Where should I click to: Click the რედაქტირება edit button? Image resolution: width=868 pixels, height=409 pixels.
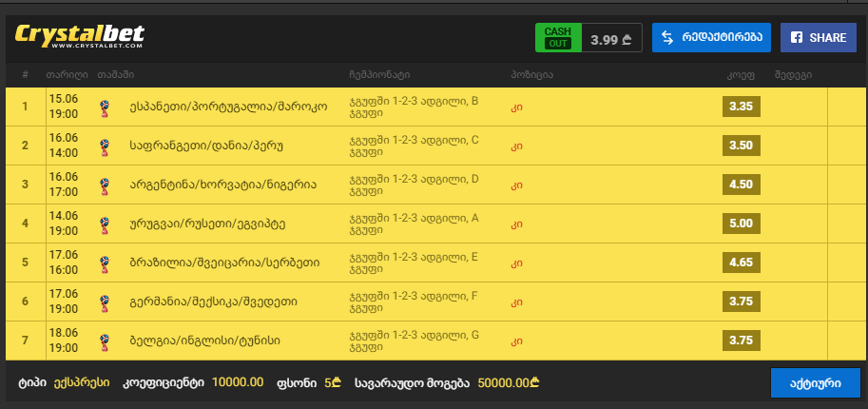point(711,38)
